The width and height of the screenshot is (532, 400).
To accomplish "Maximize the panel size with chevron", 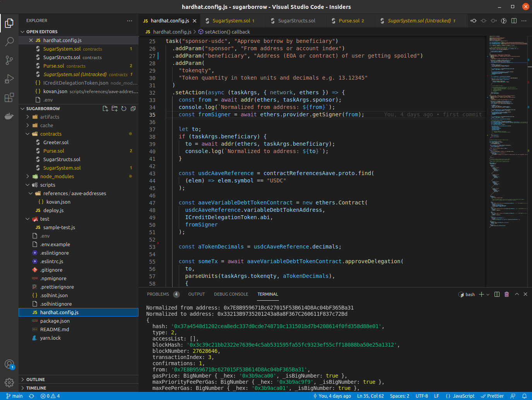I will point(517,294).
